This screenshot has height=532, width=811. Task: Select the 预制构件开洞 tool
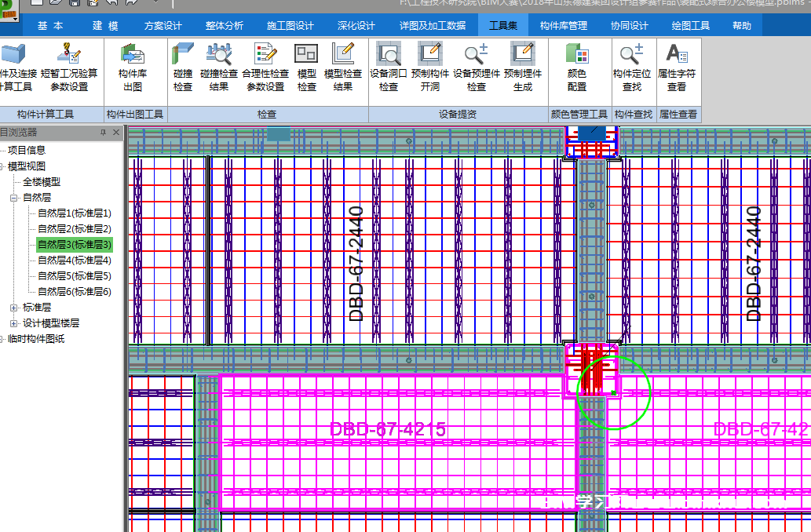click(429, 67)
